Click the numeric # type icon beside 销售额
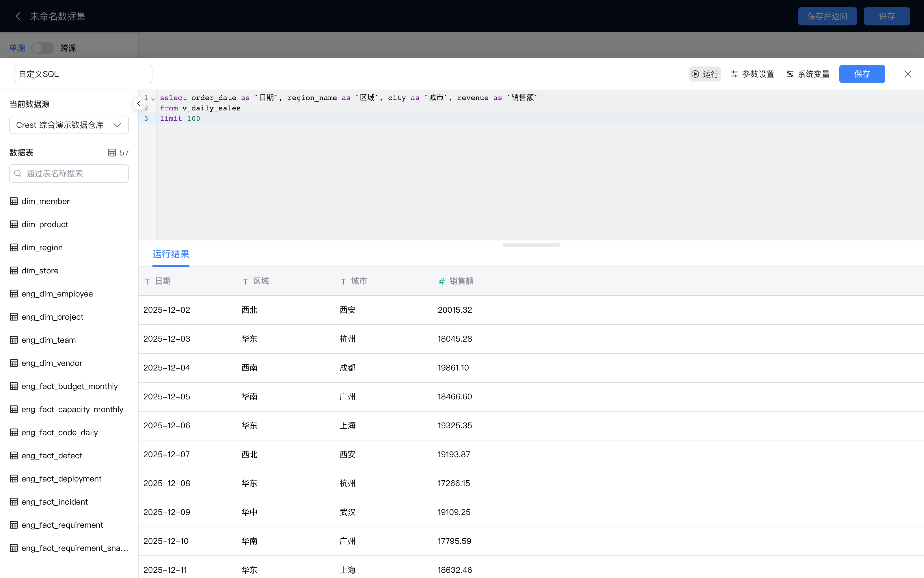924x578 pixels. (x=441, y=282)
